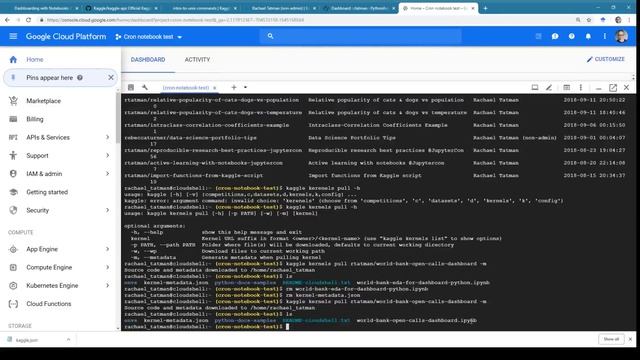Image resolution: width=640 pixels, height=360 pixels.
Task: Open the Cloud Shell wrench settings icon
Action: point(145,87)
